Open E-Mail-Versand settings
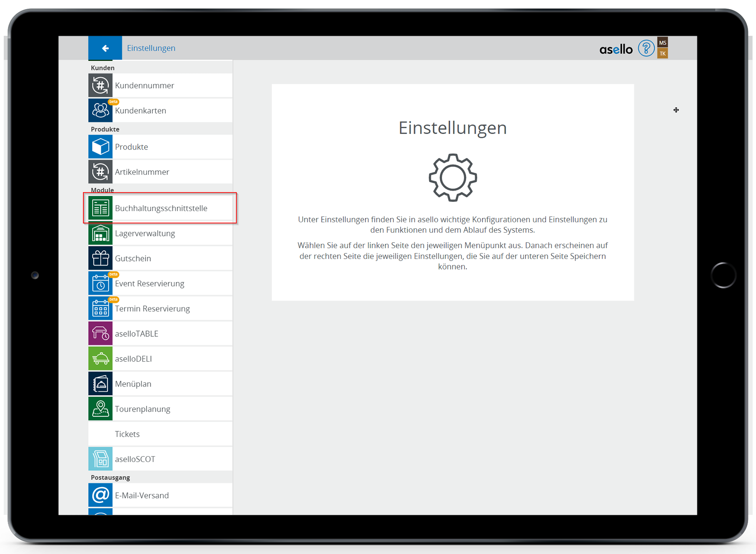Screen dimensions: 756x554 pos(142,495)
